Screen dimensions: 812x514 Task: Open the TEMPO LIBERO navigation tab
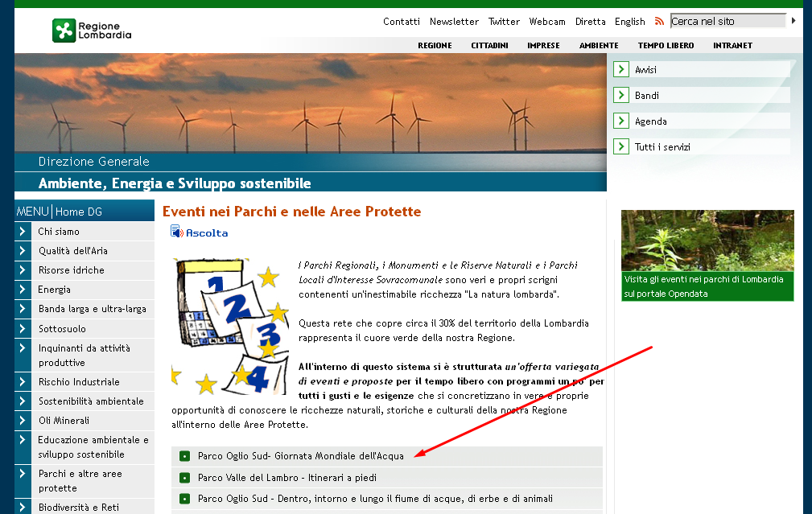[x=666, y=46]
